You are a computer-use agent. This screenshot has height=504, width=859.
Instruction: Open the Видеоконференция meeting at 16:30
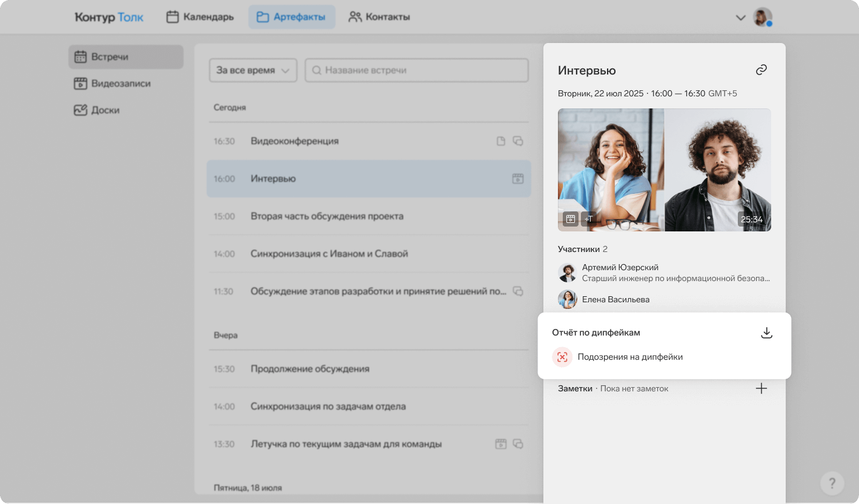point(368,141)
